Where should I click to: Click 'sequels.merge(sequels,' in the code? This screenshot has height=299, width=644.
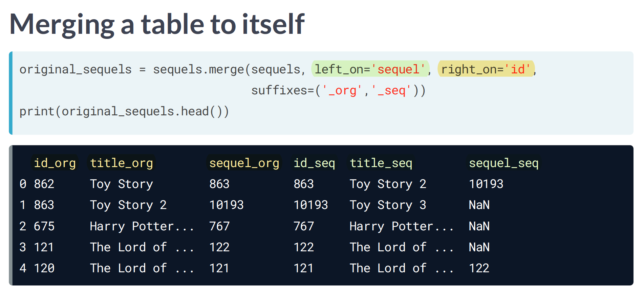click(x=229, y=69)
